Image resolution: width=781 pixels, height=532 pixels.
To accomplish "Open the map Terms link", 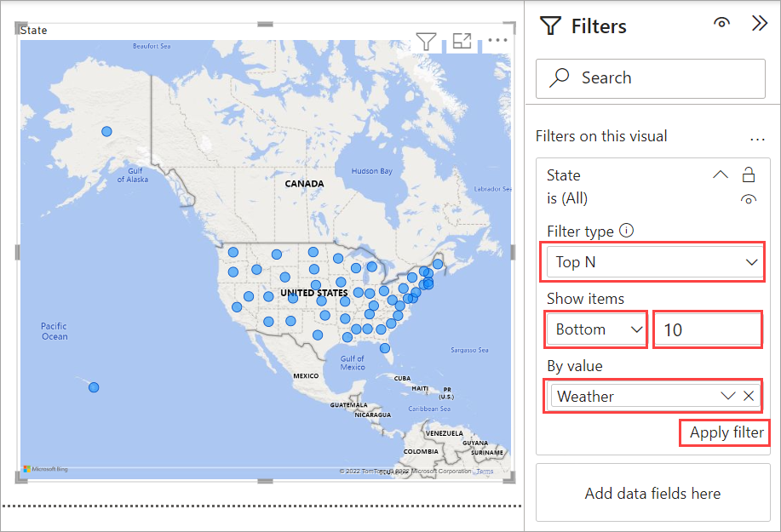I will [485, 471].
